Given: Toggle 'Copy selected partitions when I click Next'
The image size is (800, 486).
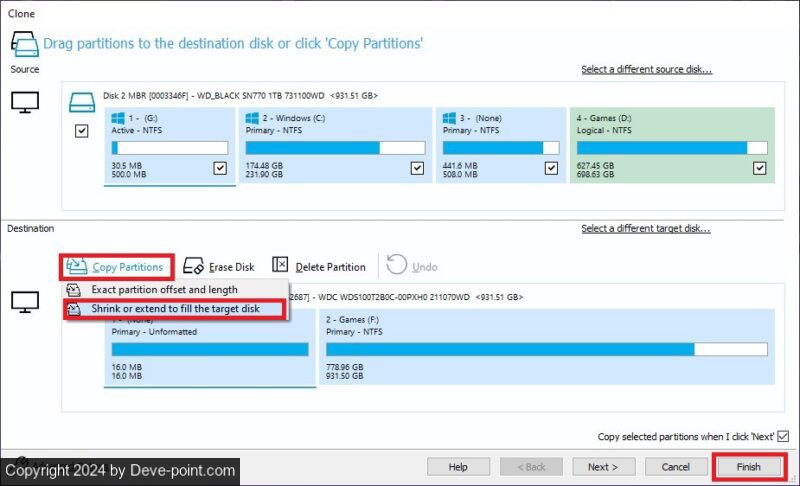Looking at the screenshot, I should [x=782, y=436].
